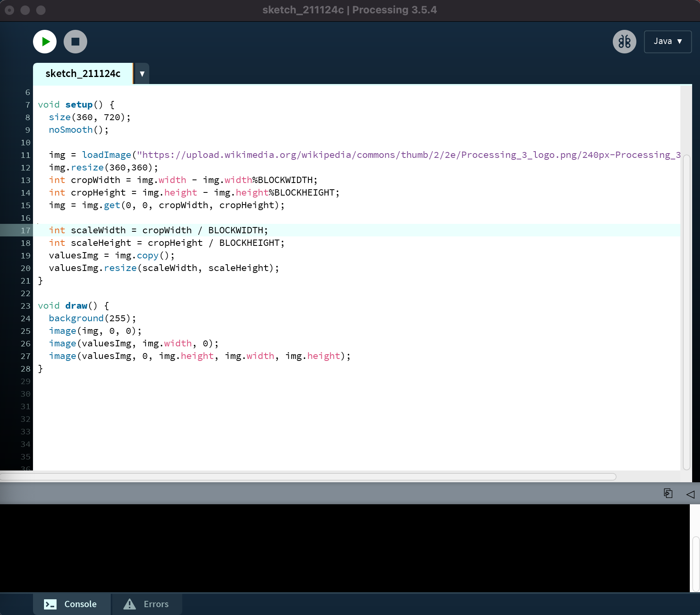Image resolution: width=700 pixels, height=615 pixels.
Task: Click scaleWidth on highlighted line 17
Action: pyautogui.click(x=98, y=230)
